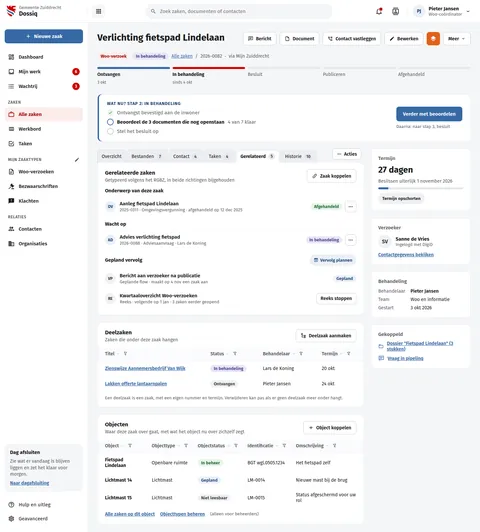Click Vervolg plannen
480x532 pixels.
(333, 260)
